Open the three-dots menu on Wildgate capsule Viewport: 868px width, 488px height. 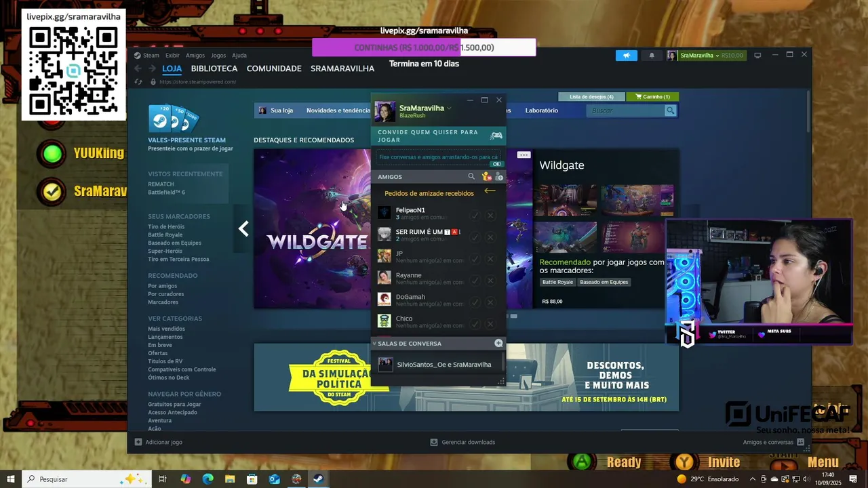(x=524, y=155)
